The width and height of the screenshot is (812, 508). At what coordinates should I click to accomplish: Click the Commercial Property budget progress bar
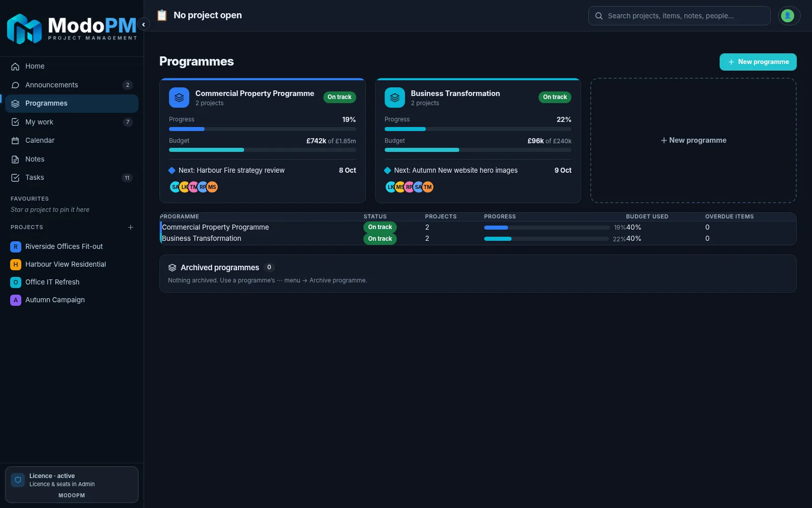[x=262, y=150]
